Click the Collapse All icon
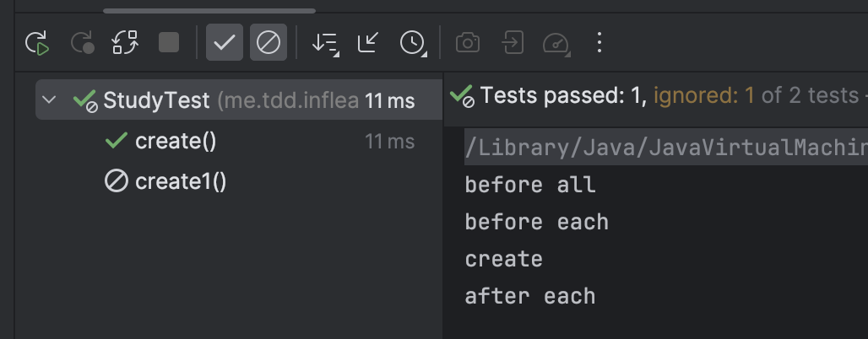 (x=368, y=42)
